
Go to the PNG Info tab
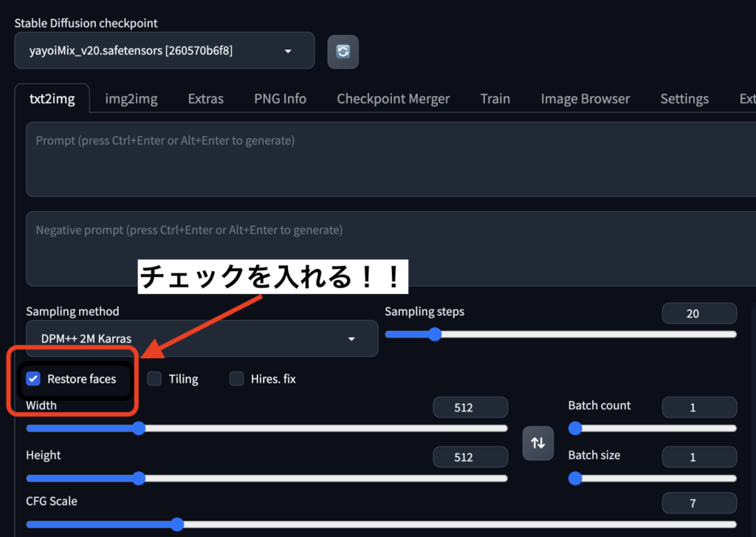280,99
